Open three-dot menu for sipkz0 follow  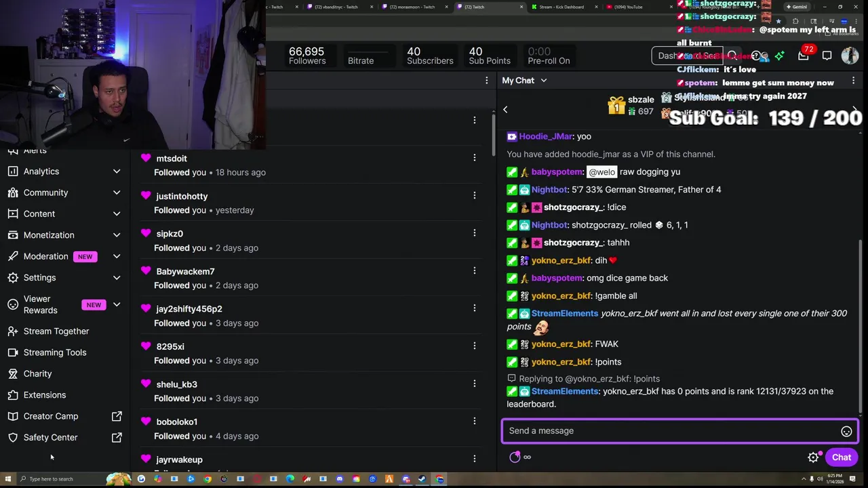pyautogui.click(x=474, y=232)
